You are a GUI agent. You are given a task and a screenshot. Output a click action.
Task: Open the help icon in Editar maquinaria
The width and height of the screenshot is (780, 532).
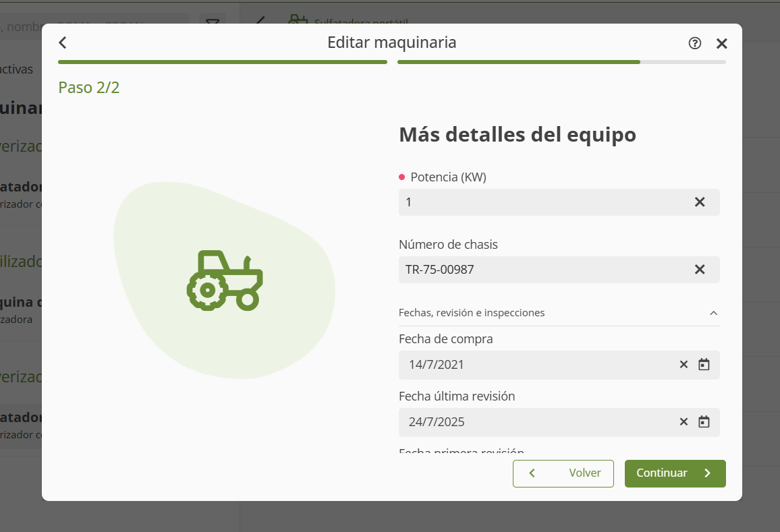694,43
